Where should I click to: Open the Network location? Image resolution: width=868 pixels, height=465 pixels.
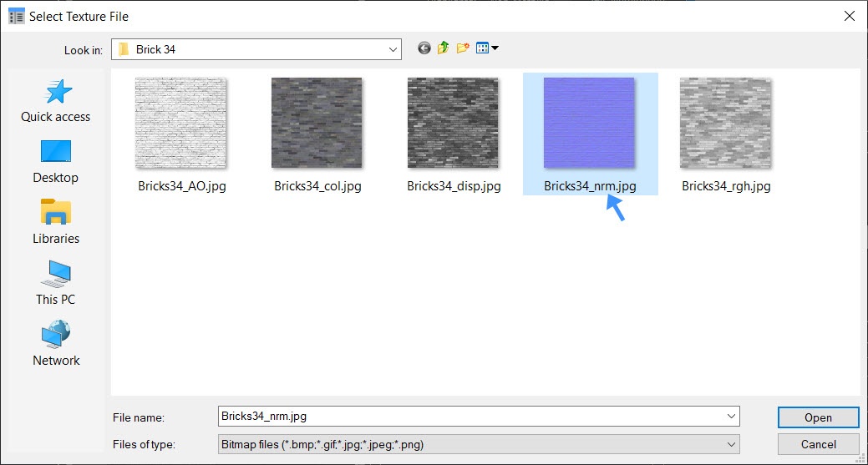(55, 344)
